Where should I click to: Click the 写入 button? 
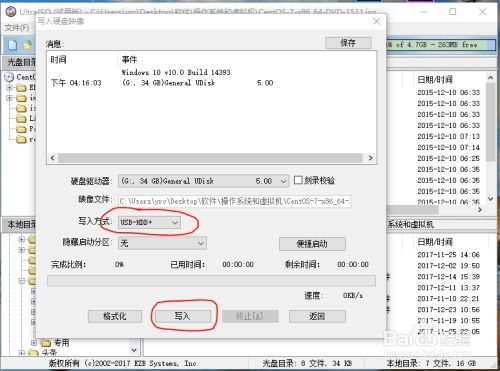(x=183, y=316)
